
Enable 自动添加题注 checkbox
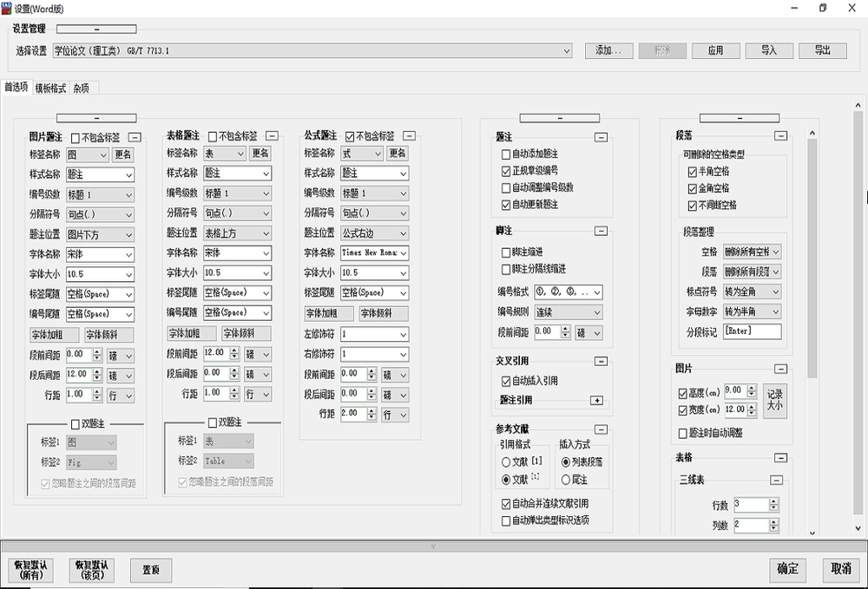pos(505,154)
